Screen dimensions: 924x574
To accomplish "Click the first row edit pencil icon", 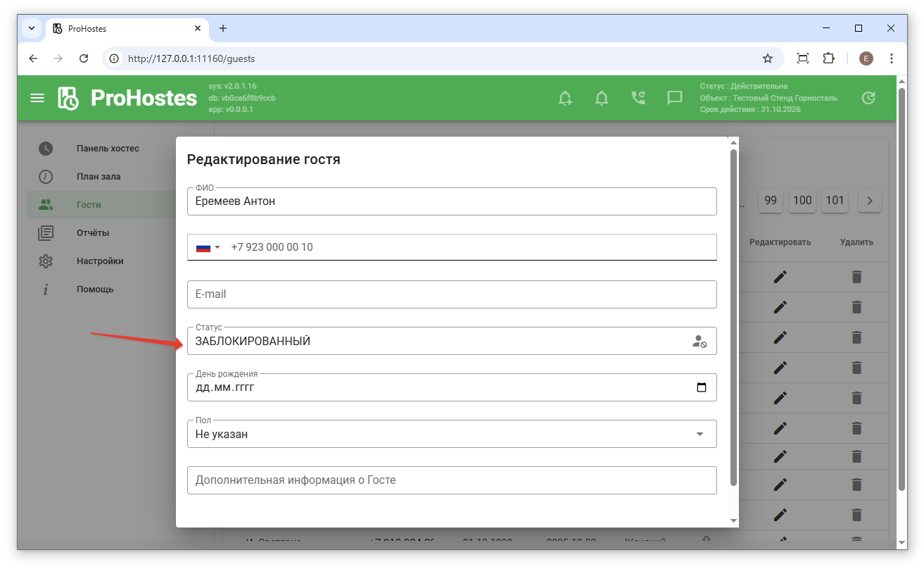I will pos(780,277).
